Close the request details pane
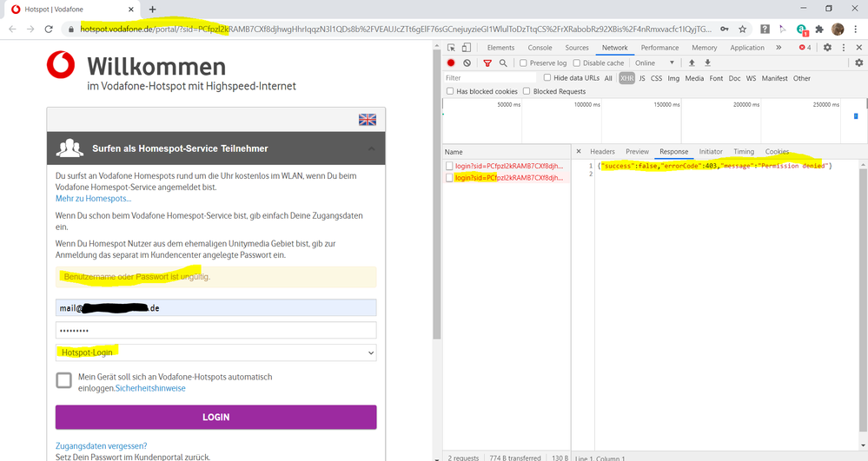The image size is (868, 461). coord(579,151)
